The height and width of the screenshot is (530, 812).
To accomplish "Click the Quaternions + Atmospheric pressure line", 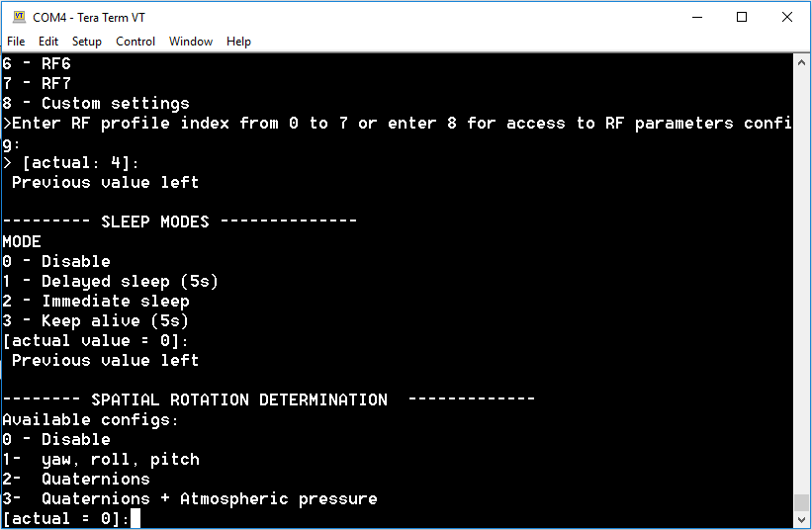I will pos(190,499).
